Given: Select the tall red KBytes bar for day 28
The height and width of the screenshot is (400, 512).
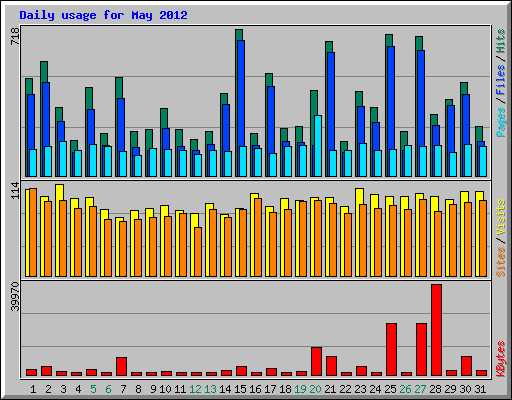Looking at the screenshot, I should 436,330.
